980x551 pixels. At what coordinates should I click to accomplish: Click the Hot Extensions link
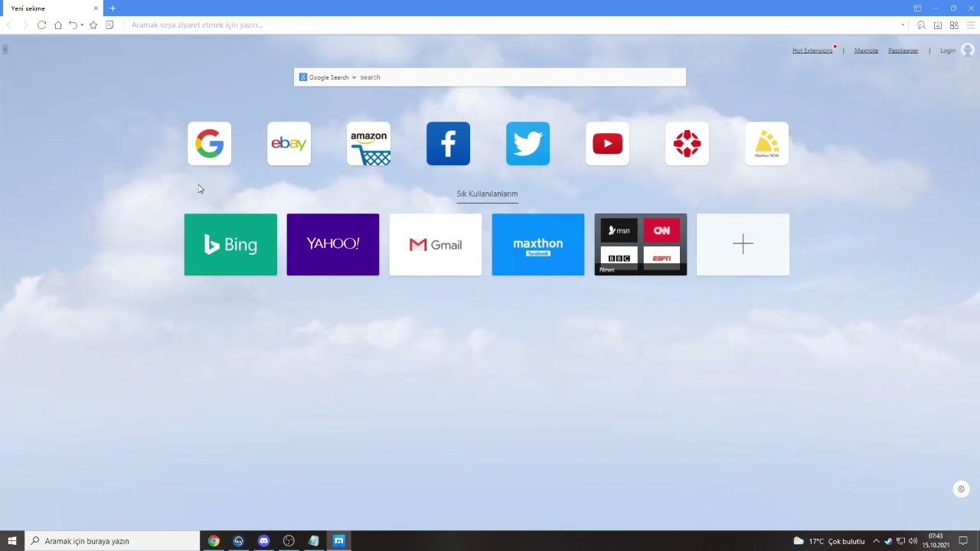pos(812,51)
